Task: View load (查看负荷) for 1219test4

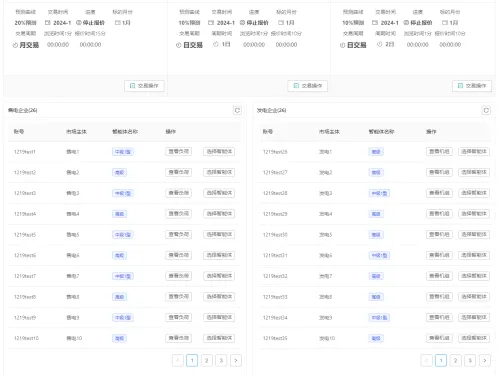Action: [179, 214]
